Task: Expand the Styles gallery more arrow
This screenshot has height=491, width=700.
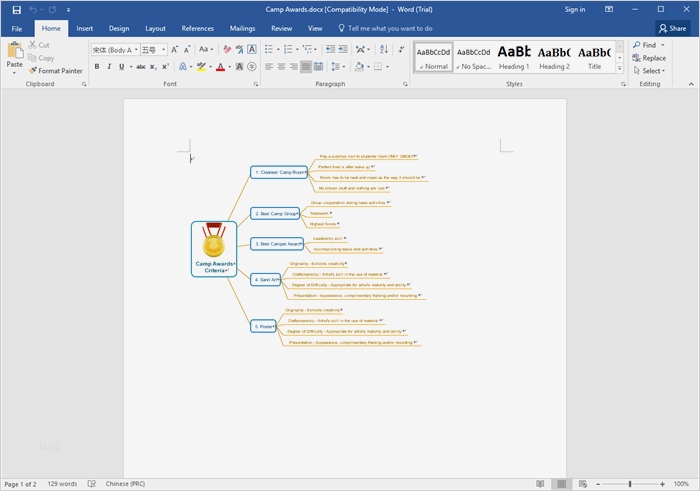Action: pyautogui.click(x=621, y=69)
